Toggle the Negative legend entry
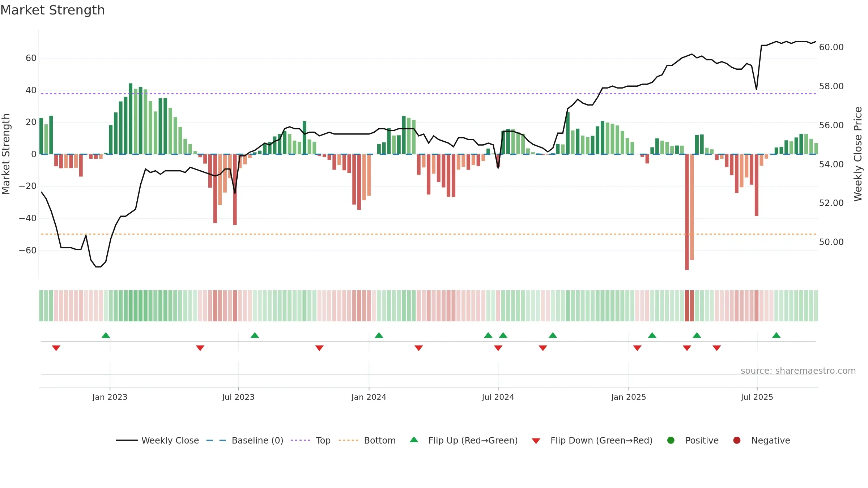Screen dimensions: 868x488 click(x=761, y=440)
